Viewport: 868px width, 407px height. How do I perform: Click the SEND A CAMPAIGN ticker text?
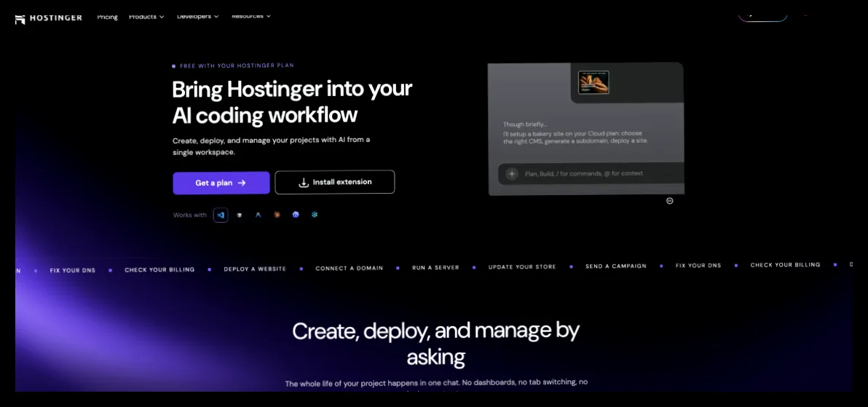[x=615, y=266]
